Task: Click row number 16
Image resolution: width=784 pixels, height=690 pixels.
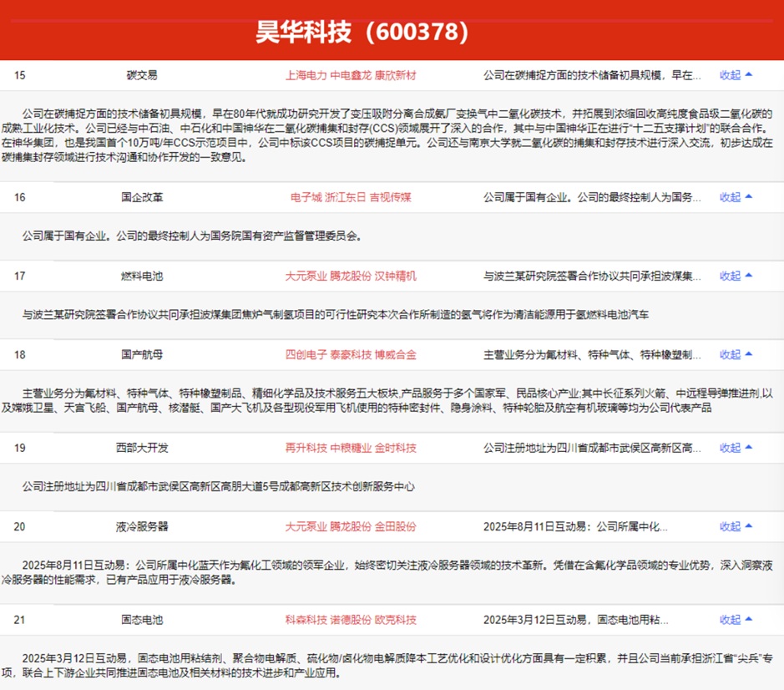Action: pos(19,197)
